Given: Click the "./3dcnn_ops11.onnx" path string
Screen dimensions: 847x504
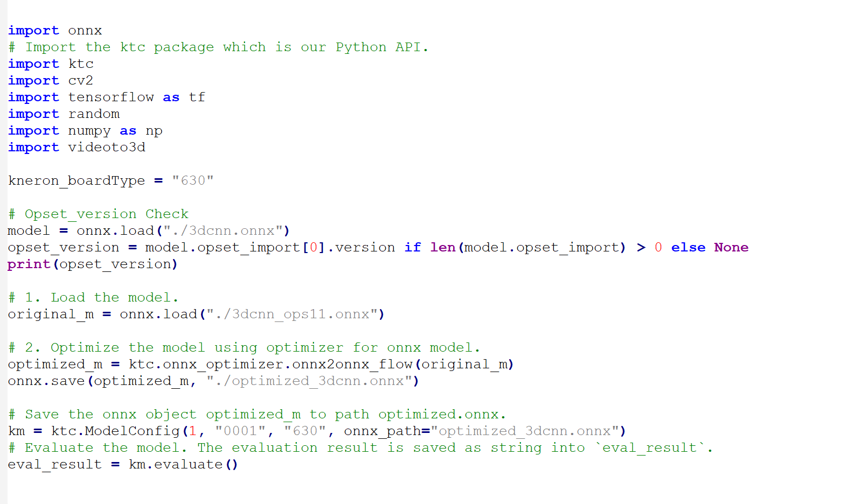Looking at the screenshot, I should pyautogui.click(x=292, y=314).
